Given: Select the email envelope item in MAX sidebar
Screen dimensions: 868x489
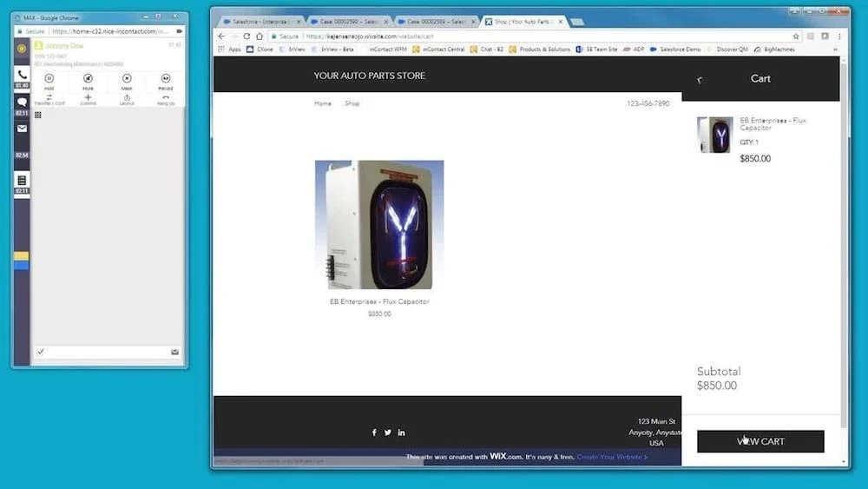Looking at the screenshot, I should (x=22, y=129).
